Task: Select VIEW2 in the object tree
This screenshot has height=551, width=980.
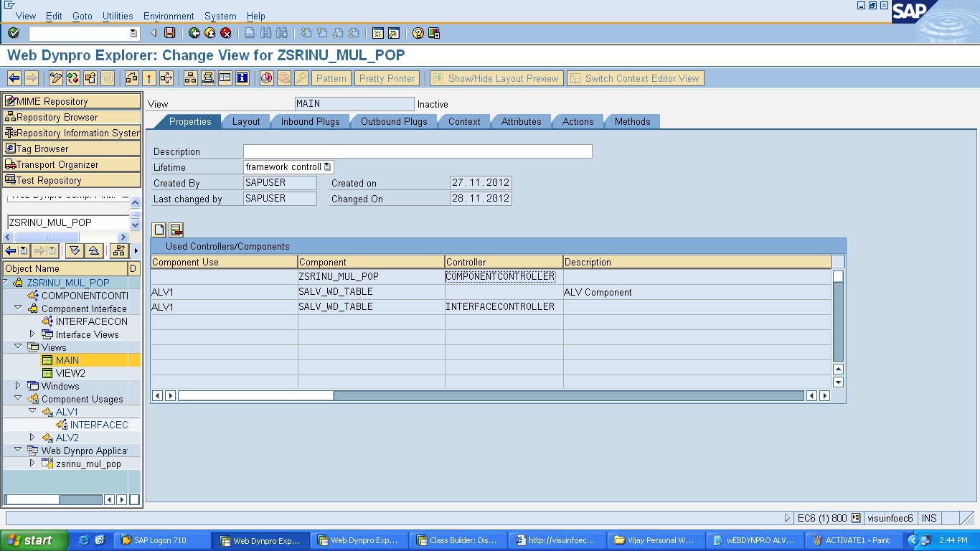Action: pos(70,373)
